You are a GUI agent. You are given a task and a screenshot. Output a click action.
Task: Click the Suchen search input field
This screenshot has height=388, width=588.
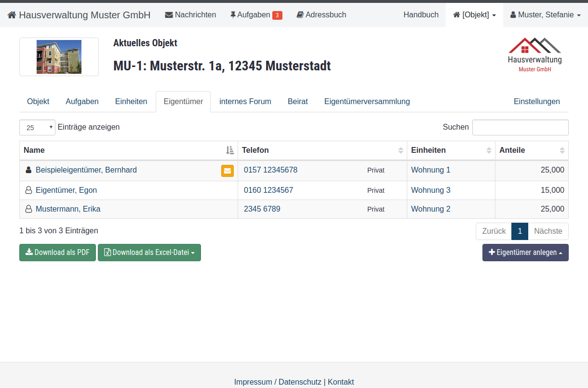click(x=520, y=128)
